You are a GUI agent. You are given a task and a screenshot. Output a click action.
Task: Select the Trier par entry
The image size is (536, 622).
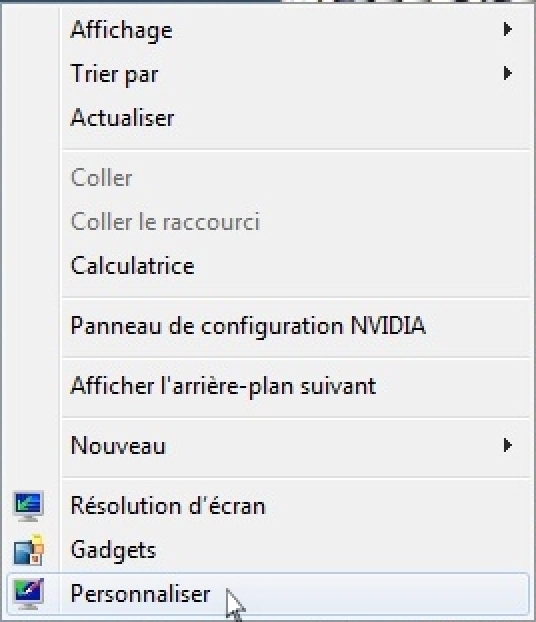click(114, 74)
